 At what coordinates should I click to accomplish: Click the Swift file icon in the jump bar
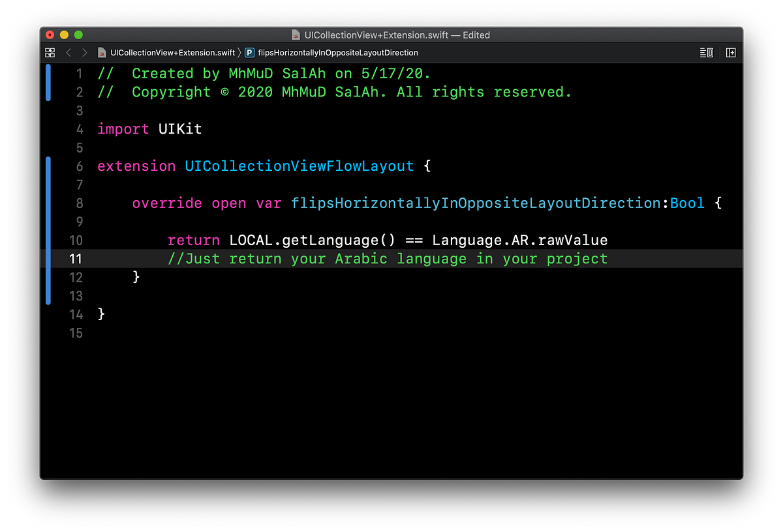click(101, 53)
